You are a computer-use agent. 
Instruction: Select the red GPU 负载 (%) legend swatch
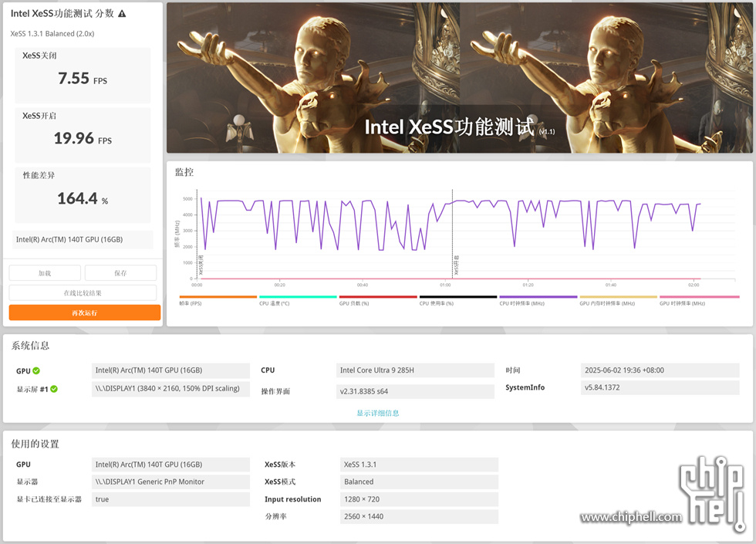click(378, 297)
